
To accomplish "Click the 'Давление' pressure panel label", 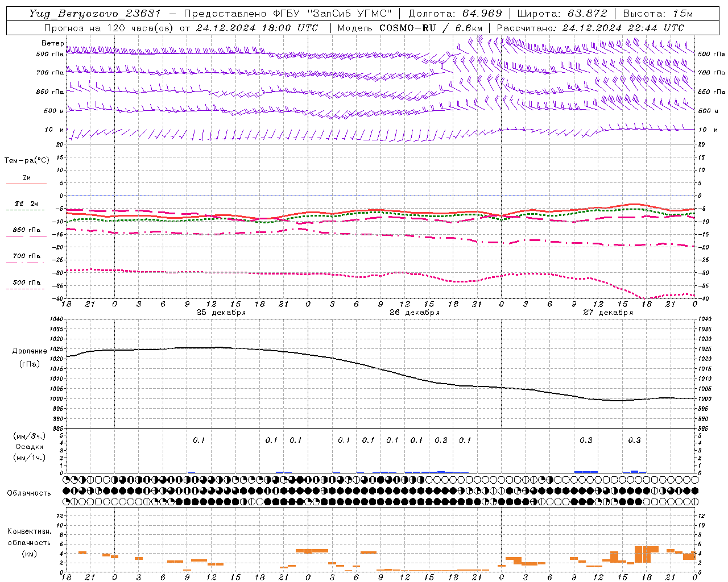I will pyautogui.click(x=30, y=351).
